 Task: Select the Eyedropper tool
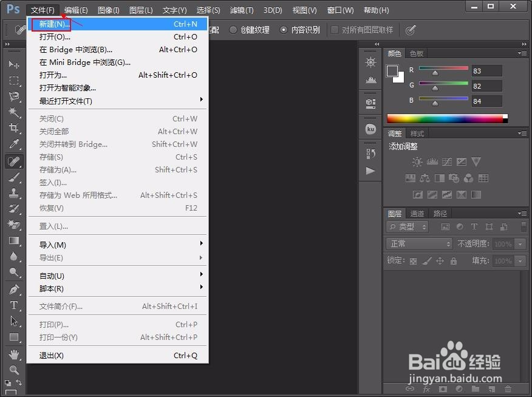[x=14, y=144]
